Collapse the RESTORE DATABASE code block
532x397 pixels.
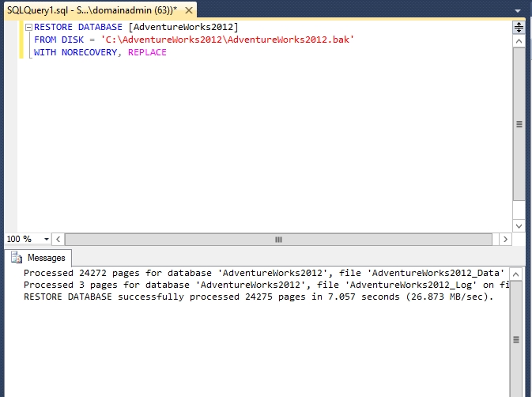pos(28,27)
